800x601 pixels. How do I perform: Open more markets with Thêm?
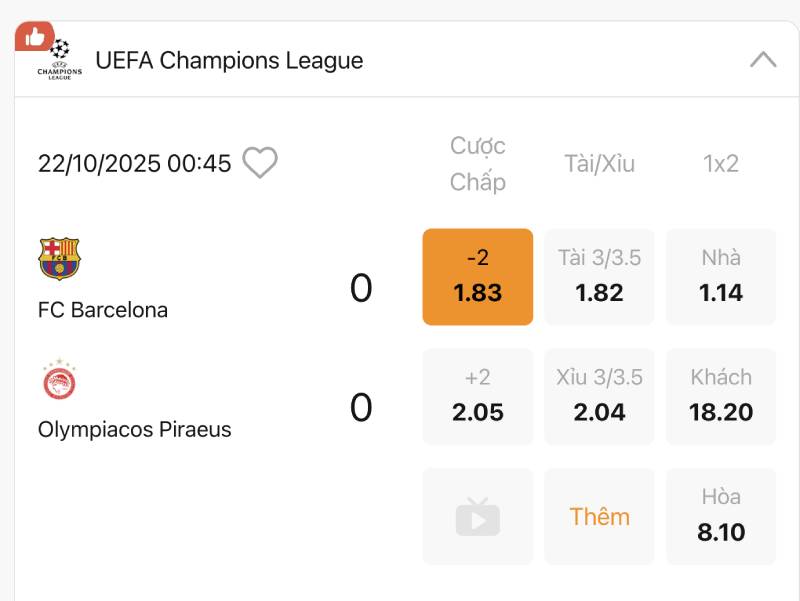tap(600, 517)
